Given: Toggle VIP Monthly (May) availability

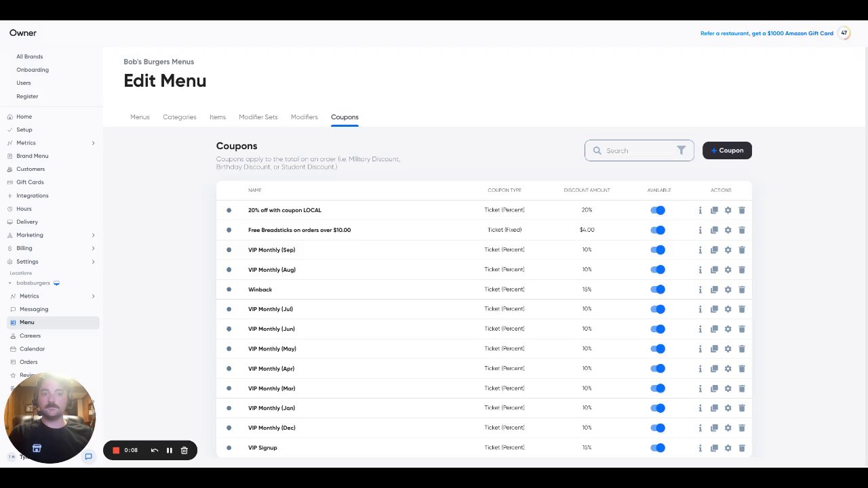Looking at the screenshot, I should click(x=658, y=348).
